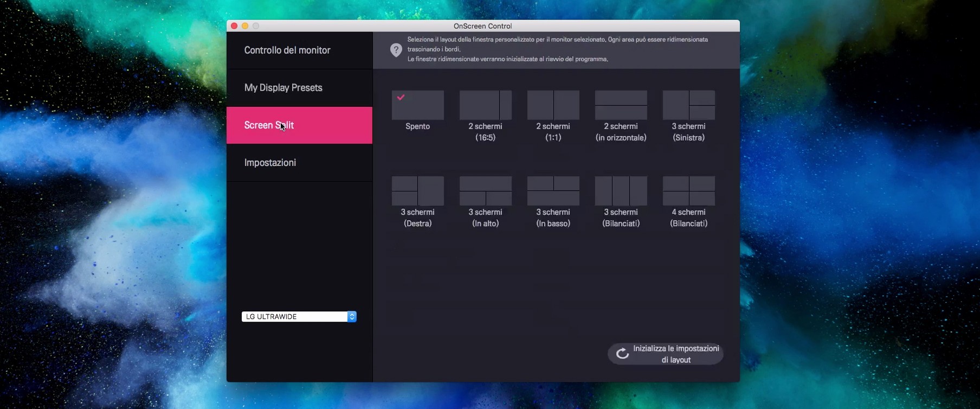
Task: Choose the 3 schermi (Destra) layout icon
Action: click(x=417, y=191)
